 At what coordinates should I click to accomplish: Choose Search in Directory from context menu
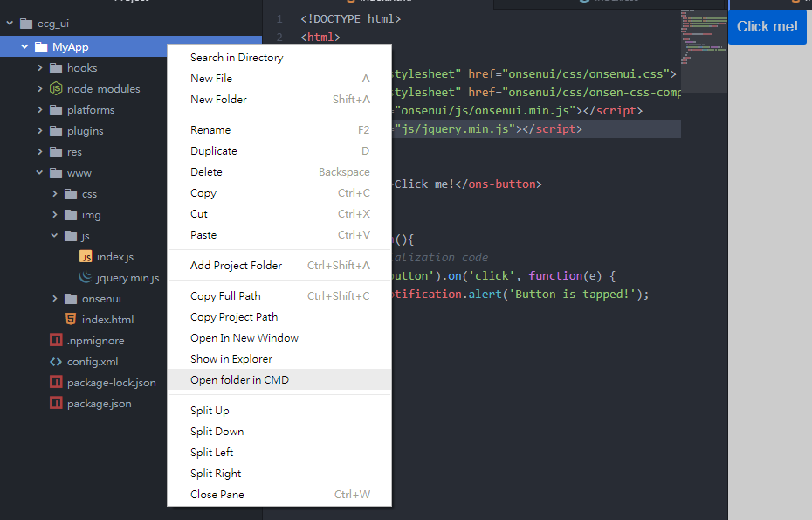pyautogui.click(x=279, y=58)
